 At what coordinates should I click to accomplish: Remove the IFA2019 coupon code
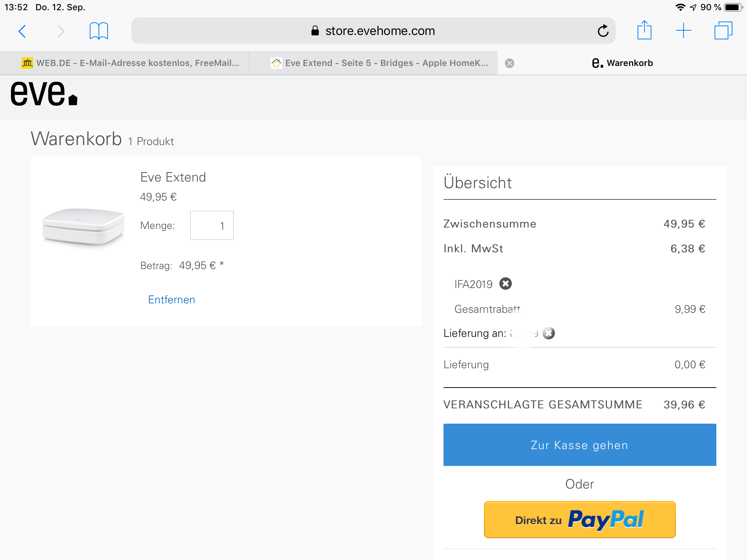click(505, 284)
